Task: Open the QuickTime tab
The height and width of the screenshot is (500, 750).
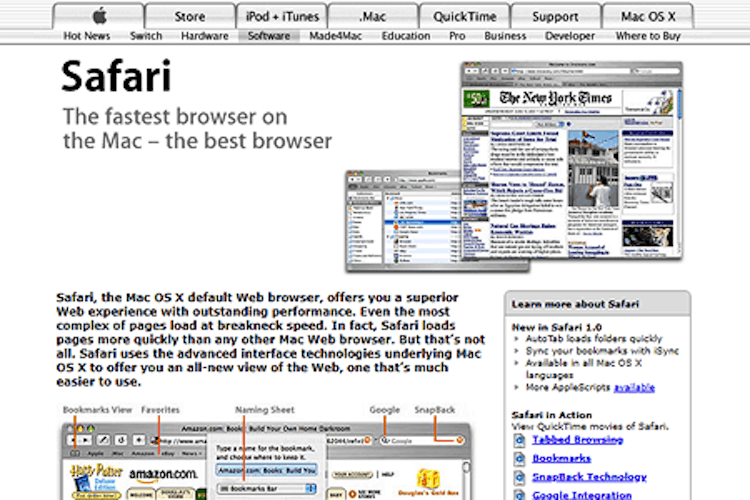Action: (x=464, y=16)
